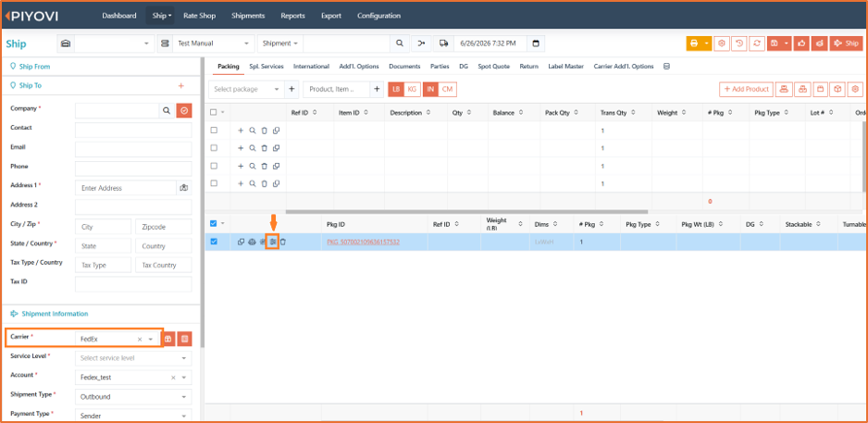This screenshot has height=423, width=868.
Task: Click the horizontal scrollbar under product grid
Action: tap(466, 211)
